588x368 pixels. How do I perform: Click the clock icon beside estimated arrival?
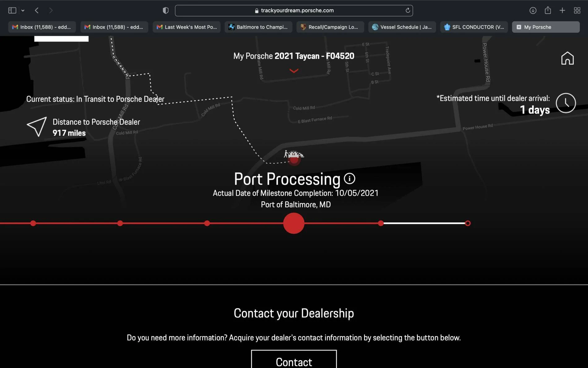click(x=566, y=103)
